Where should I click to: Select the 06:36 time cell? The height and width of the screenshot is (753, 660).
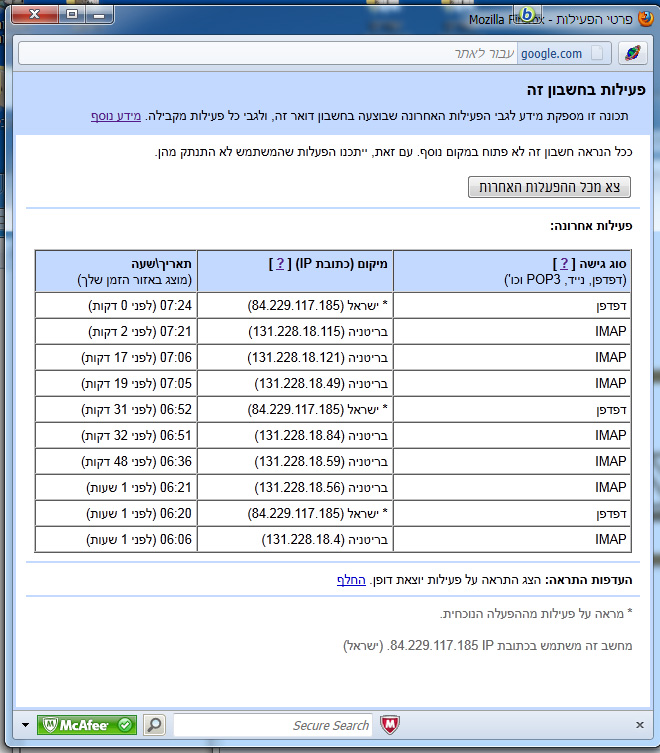tap(116, 461)
